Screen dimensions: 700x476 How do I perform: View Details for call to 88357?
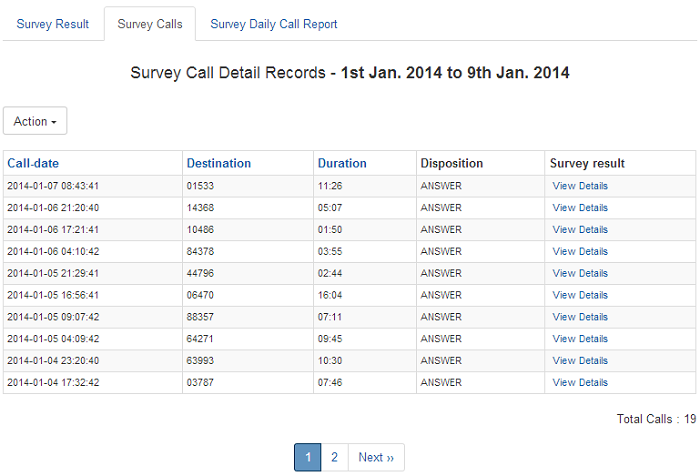pyautogui.click(x=580, y=317)
